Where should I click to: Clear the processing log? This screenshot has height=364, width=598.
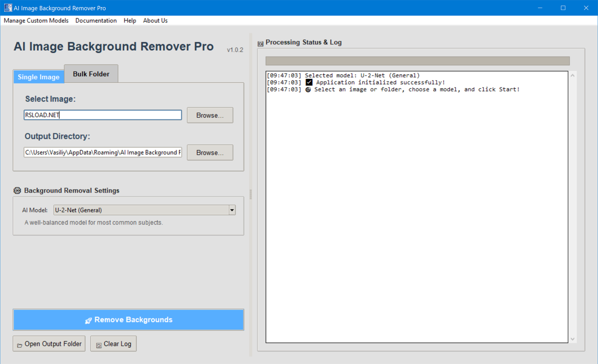pyautogui.click(x=113, y=343)
